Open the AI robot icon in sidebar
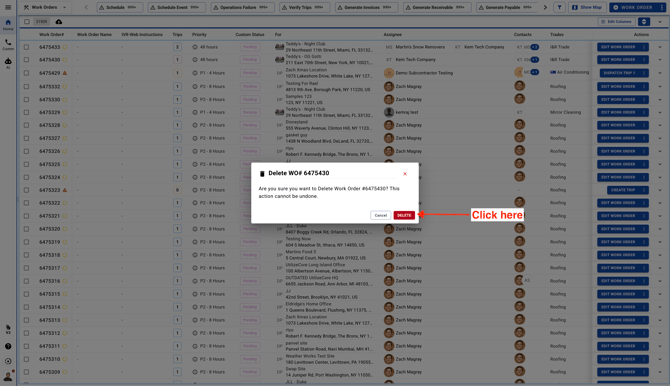Viewport: 670px width, 386px height. click(x=8, y=63)
